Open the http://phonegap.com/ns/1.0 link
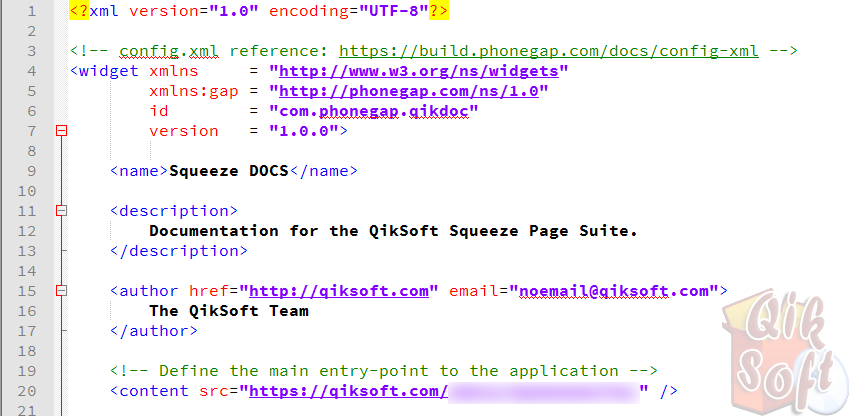The width and height of the screenshot is (850, 416). [x=409, y=91]
